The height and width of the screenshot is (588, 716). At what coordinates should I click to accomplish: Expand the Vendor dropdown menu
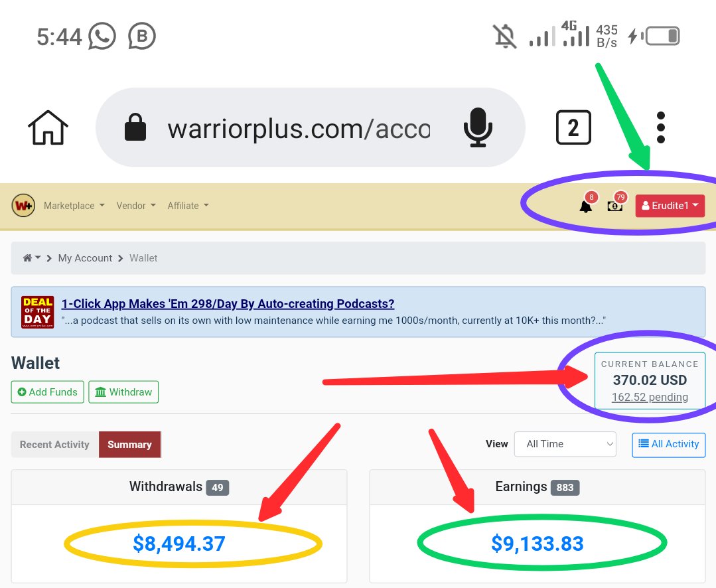point(136,206)
